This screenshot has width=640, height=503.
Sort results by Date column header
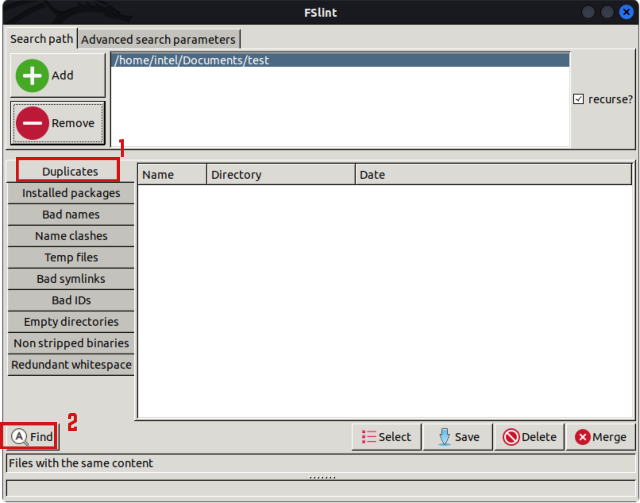492,175
